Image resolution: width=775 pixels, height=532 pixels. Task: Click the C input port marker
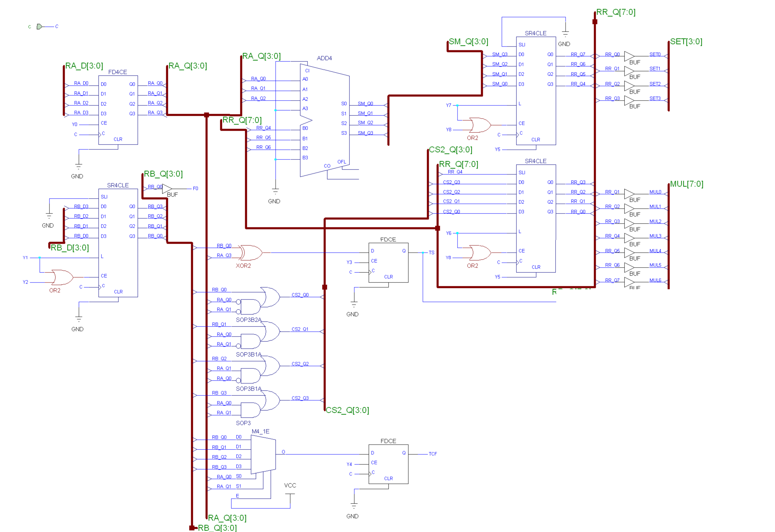pyautogui.click(x=39, y=26)
